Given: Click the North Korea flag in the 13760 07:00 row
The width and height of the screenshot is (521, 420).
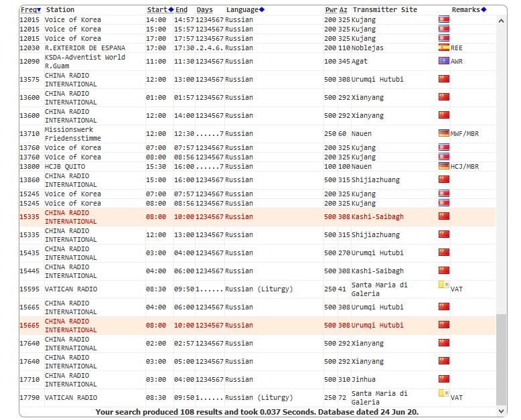Looking at the screenshot, I should coord(444,147).
